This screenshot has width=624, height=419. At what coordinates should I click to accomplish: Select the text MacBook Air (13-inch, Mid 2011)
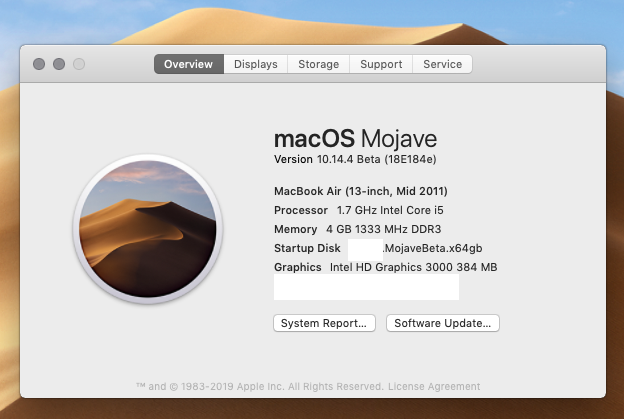(361, 191)
